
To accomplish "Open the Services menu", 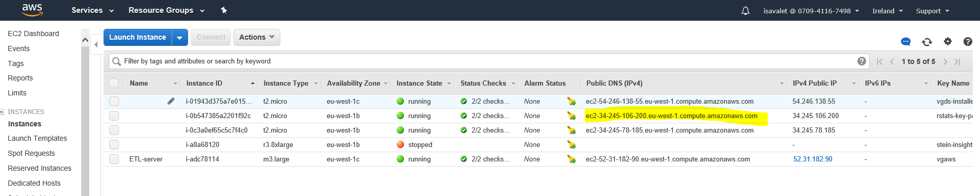I will pos(92,10).
